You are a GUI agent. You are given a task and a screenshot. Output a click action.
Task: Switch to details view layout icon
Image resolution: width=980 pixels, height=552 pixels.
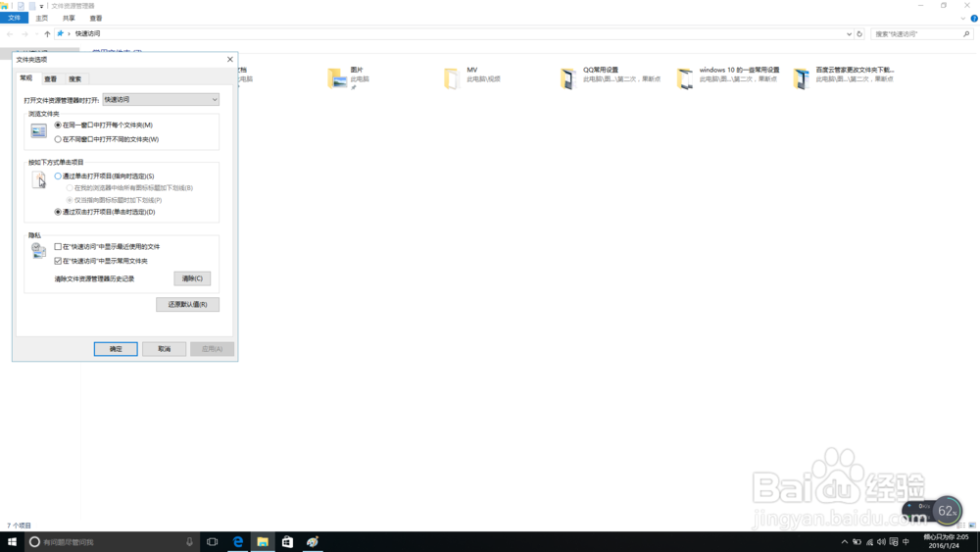pyautogui.click(x=961, y=526)
